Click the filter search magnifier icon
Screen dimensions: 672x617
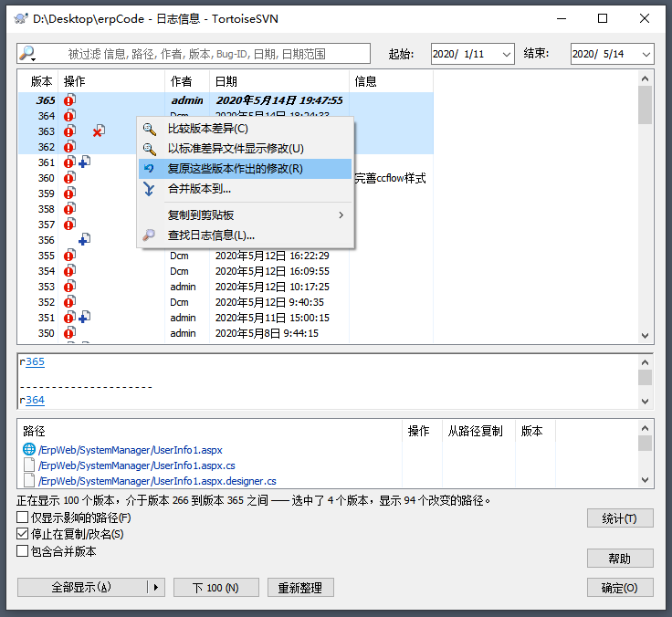click(27, 53)
